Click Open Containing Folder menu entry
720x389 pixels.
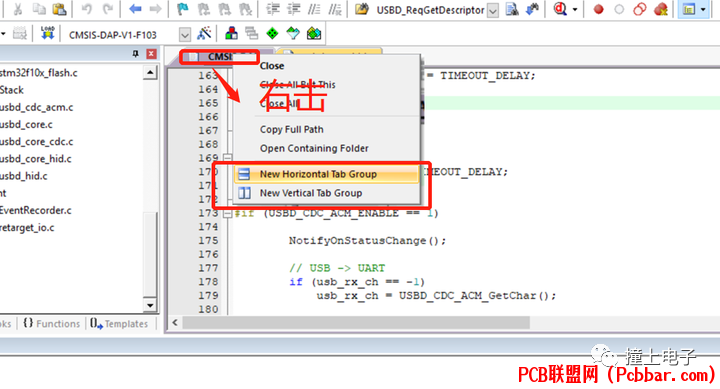(314, 148)
